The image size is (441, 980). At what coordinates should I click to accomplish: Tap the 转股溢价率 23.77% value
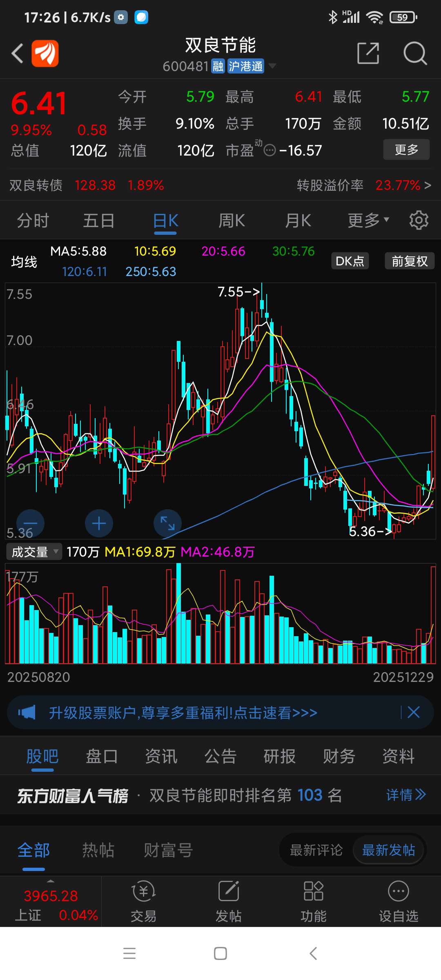coord(398,185)
